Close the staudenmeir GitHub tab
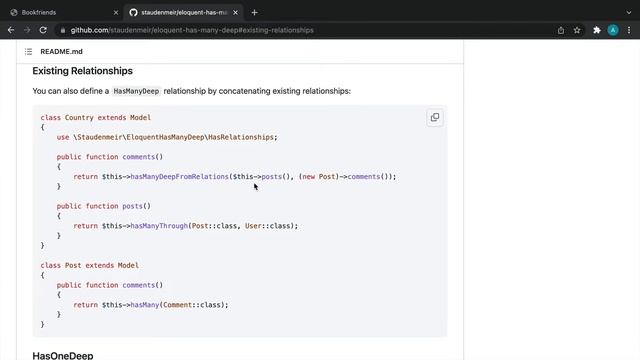 coord(236,13)
